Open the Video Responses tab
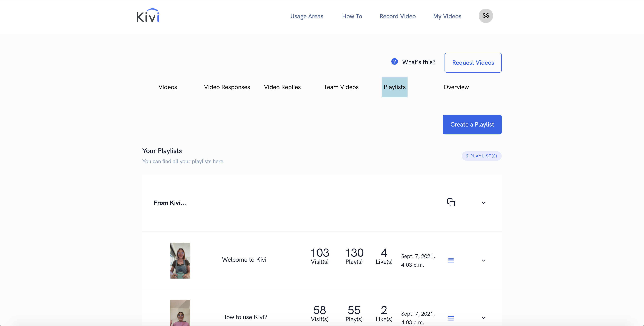 227,87
